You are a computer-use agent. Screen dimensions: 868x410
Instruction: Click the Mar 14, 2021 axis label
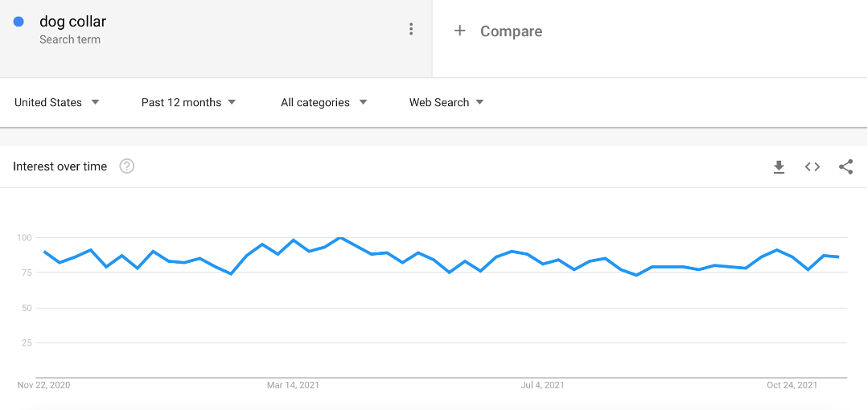[x=293, y=385]
